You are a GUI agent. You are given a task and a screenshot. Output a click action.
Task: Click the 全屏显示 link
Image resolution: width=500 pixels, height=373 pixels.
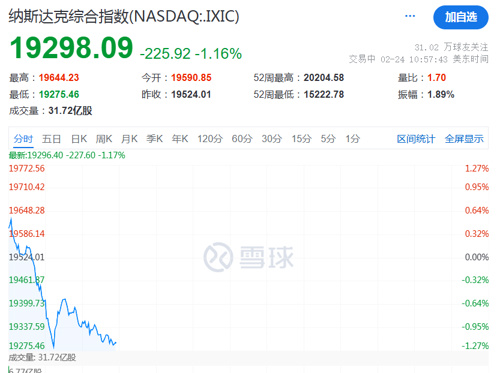pos(464,139)
